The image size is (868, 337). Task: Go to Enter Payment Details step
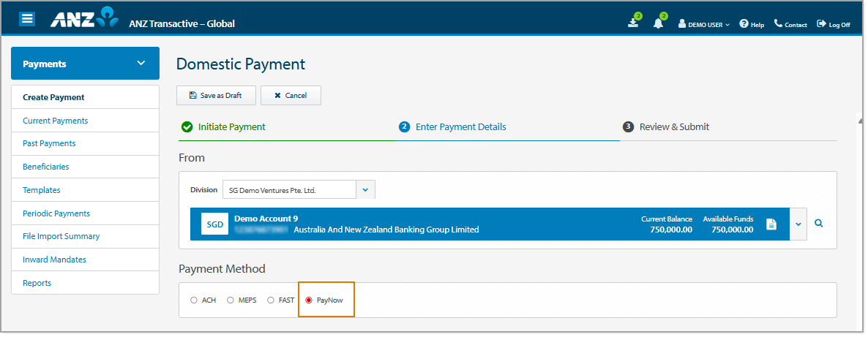coord(452,126)
